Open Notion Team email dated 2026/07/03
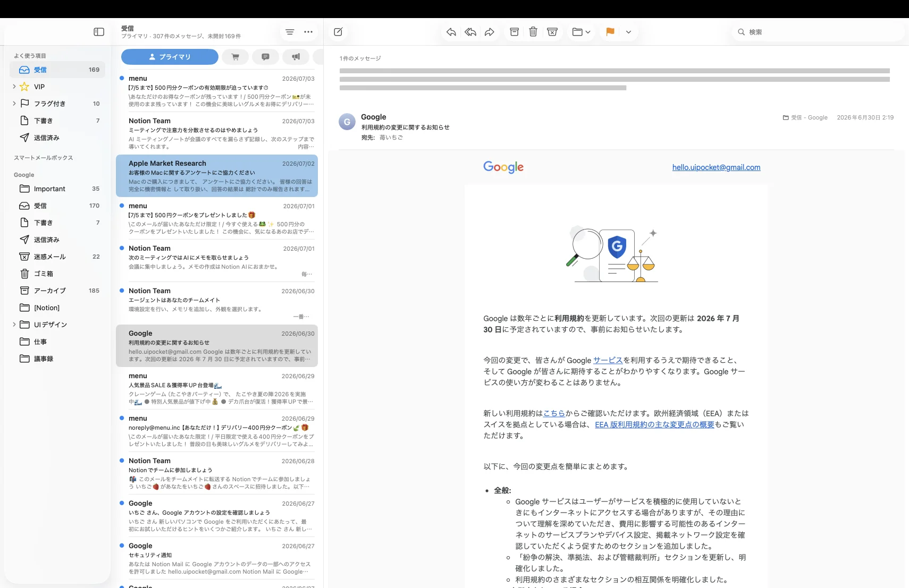The image size is (909, 588). pyautogui.click(x=217, y=133)
